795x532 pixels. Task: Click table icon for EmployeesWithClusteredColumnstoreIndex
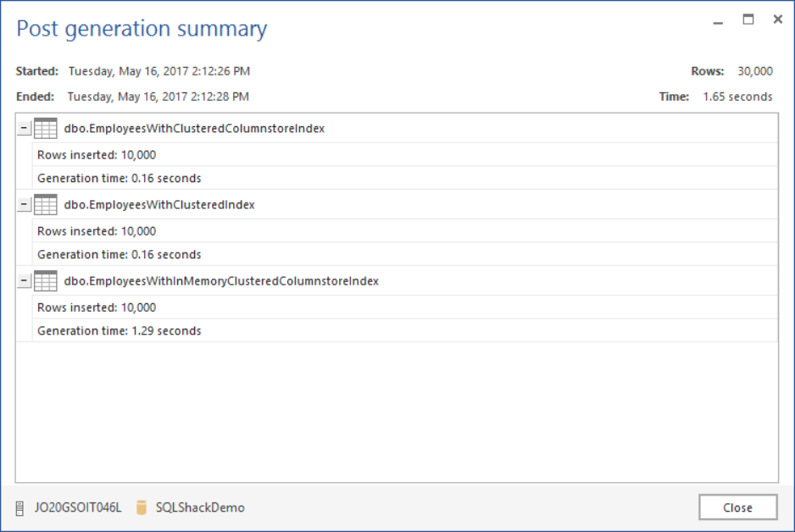click(46, 129)
